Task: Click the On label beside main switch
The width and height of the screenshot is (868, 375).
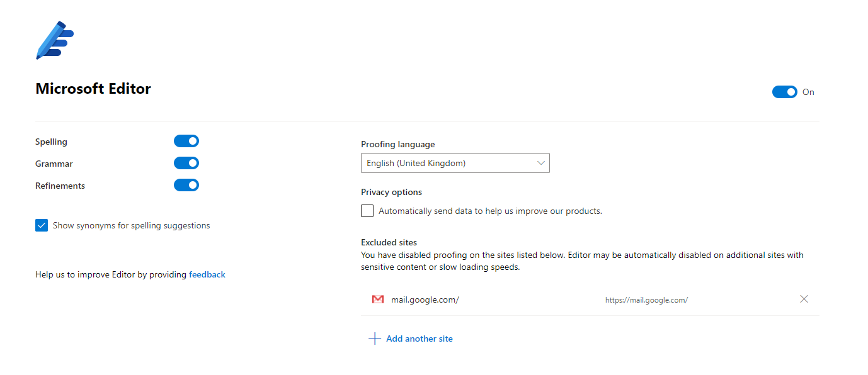Action: click(808, 92)
